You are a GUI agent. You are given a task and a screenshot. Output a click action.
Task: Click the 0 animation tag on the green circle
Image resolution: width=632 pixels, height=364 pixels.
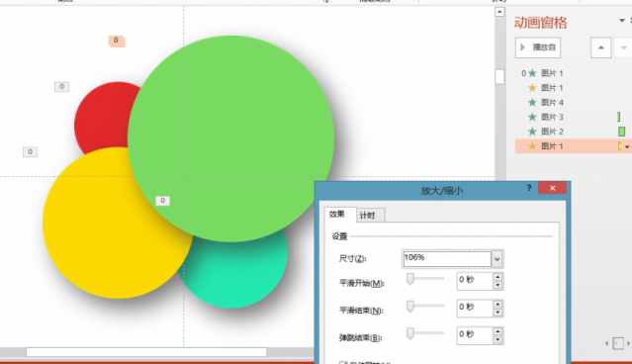pos(163,201)
